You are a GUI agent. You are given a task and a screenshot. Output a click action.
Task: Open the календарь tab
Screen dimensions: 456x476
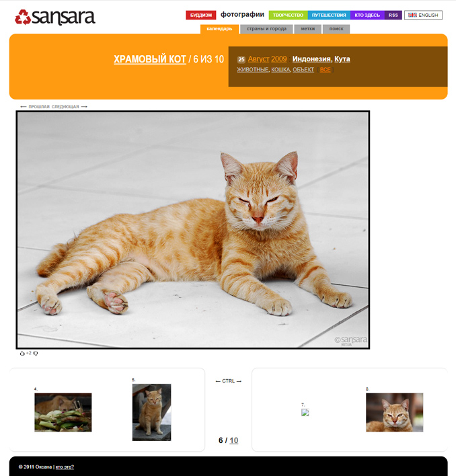[219, 29]
